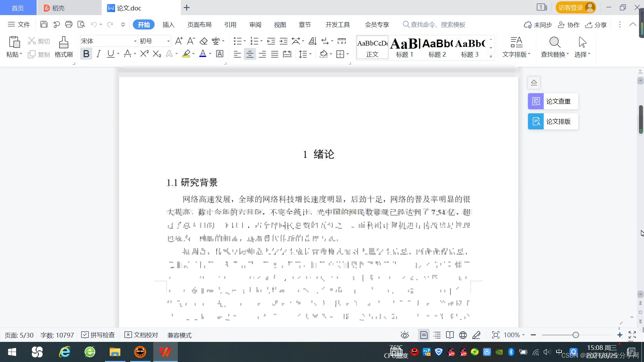Switch to Page Layout (页面布局) tab
Image resolution: width=644 pixels, height=362 pixels.
(199, 24)
